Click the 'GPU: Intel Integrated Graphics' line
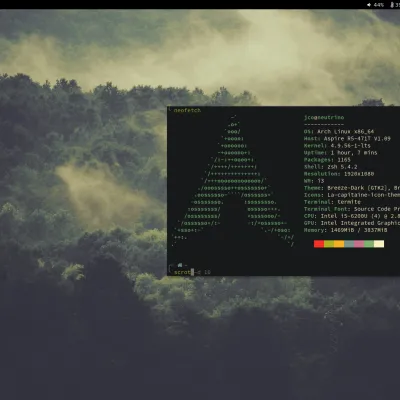The width and height of the screenshot is (400, 400). click(x=352, y=223)
